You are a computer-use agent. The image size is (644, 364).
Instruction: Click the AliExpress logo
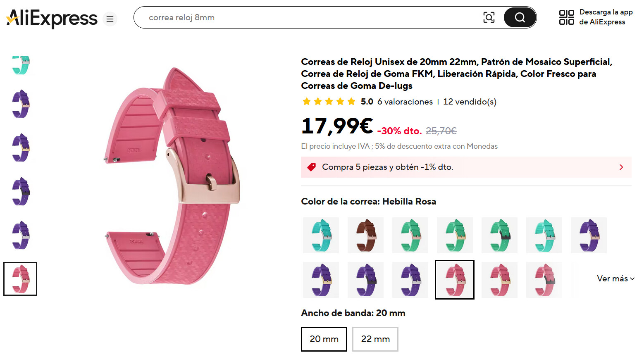click(x=52, y=19)
